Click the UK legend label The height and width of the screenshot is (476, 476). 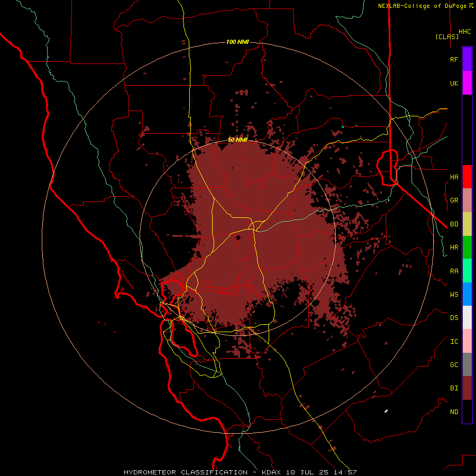click(454, 83)
